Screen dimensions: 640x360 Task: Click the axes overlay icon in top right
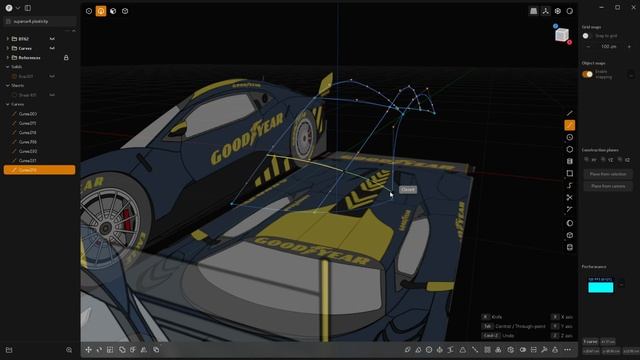[546, 11]
